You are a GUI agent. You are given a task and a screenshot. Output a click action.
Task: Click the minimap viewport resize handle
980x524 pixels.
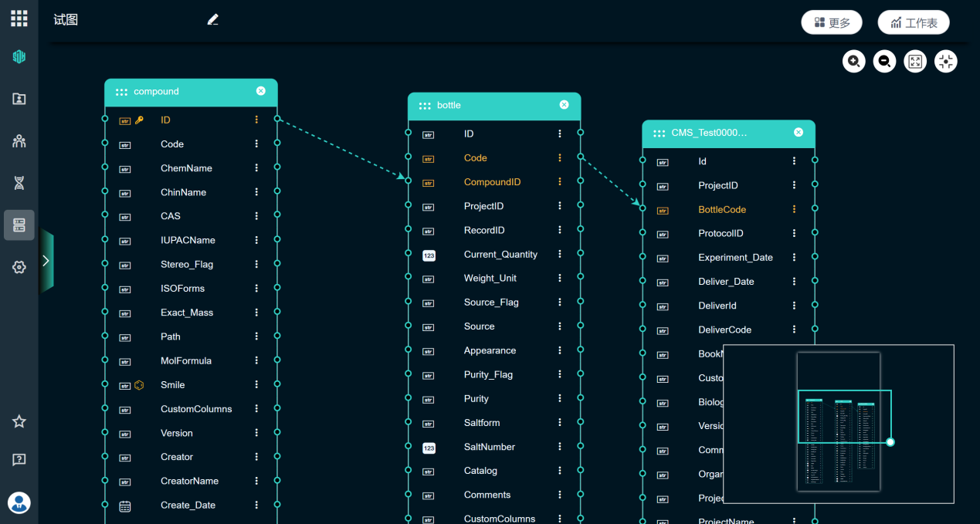coord(890,442)
